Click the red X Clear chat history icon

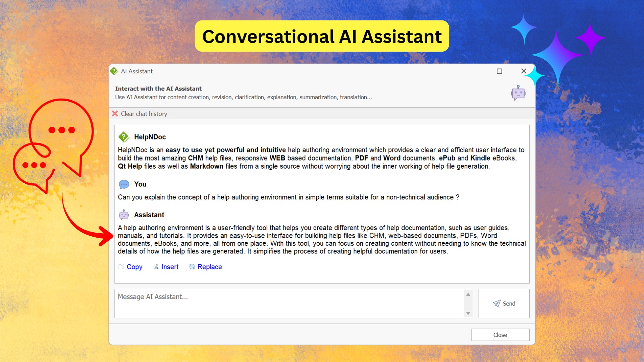pyautogui.click(x=115, y=114)
